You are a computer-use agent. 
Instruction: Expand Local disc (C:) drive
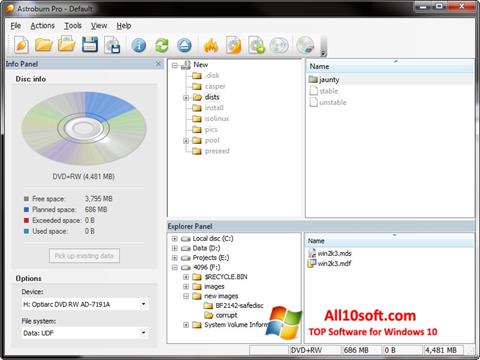175,239
